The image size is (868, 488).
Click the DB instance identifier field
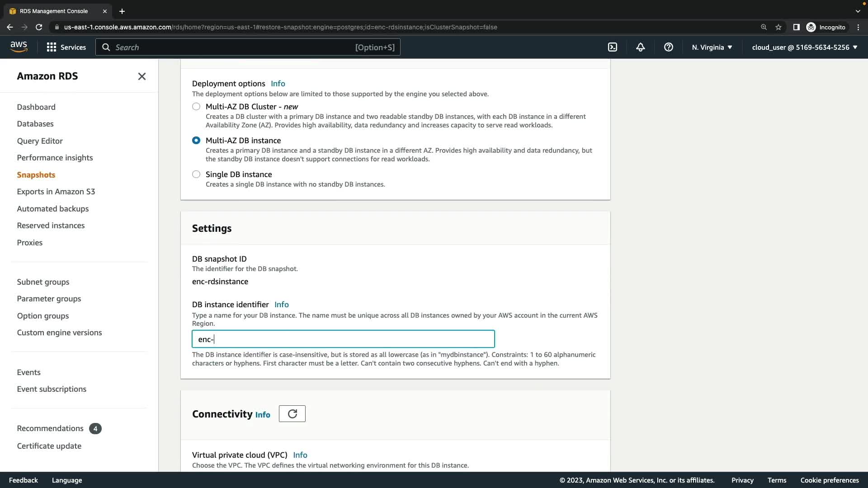[x=343, y=339]
